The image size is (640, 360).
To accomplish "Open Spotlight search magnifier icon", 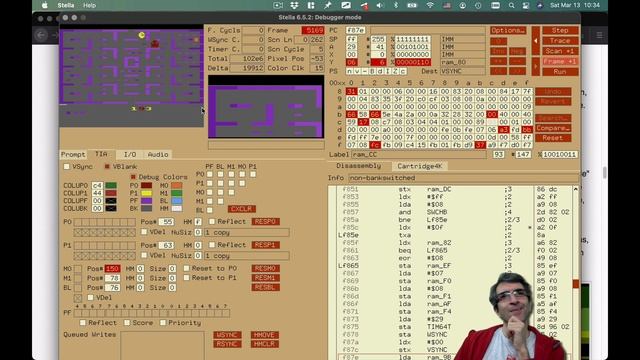I will click(511, 5).
